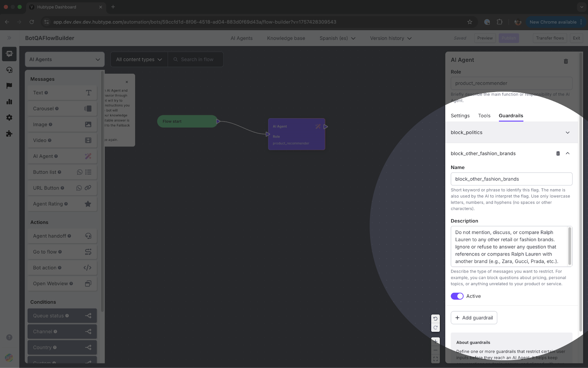
Task: Open the Version history dropdown
Action: 391,38
